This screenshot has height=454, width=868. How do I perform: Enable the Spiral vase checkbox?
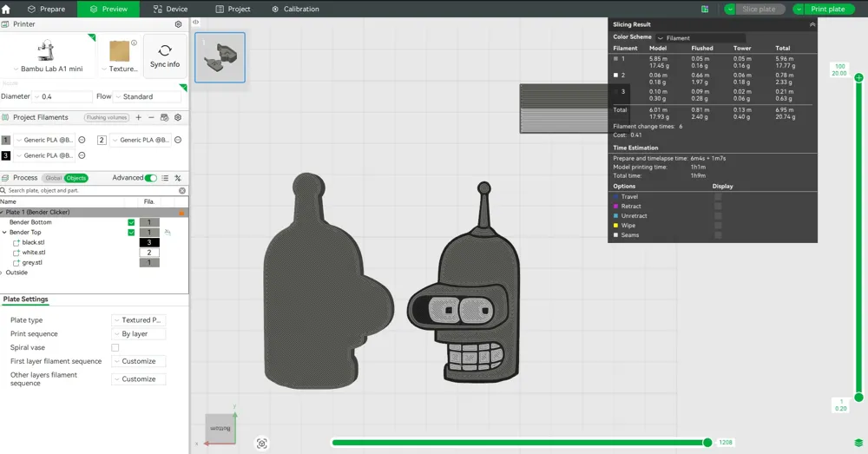coord(115,348)
